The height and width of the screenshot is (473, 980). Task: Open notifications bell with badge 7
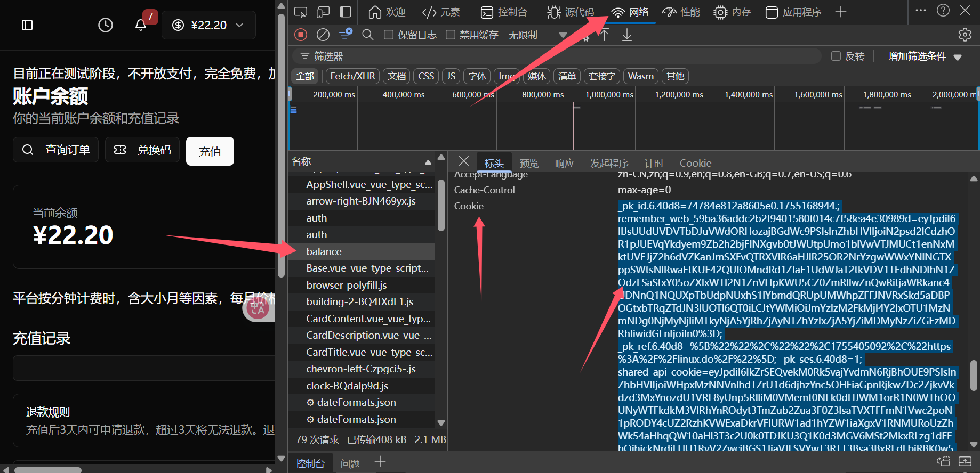pos(141,25)
